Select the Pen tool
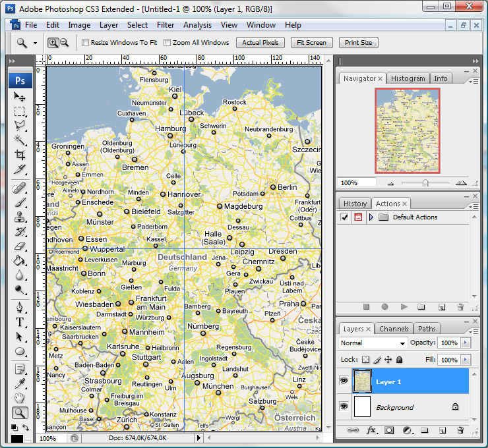The image size is (488, 448). click(20, 308)
